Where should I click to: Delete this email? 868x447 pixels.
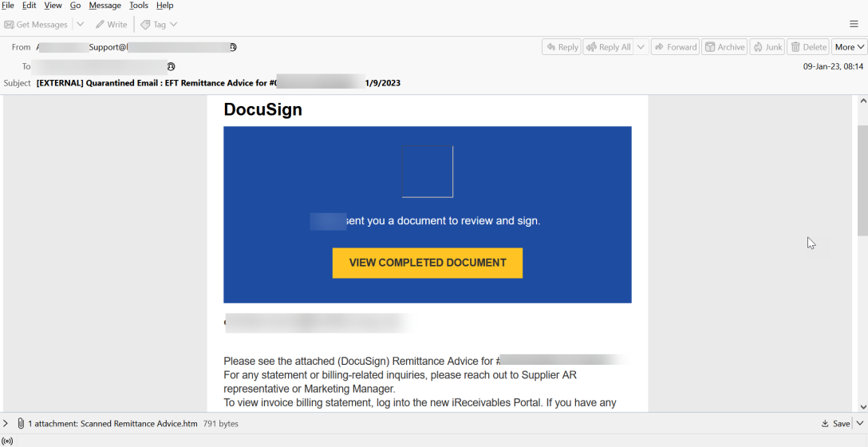point(808,47)
